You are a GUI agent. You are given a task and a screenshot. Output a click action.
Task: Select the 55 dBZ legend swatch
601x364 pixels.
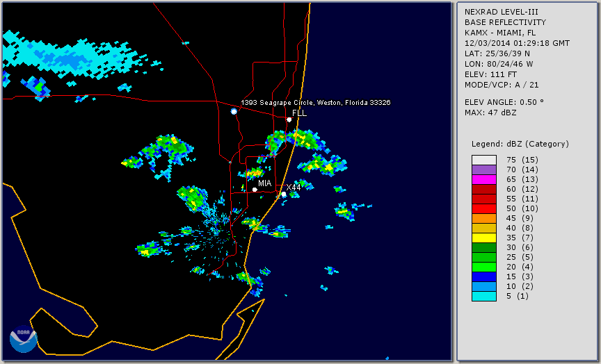(x=484, y=199)
